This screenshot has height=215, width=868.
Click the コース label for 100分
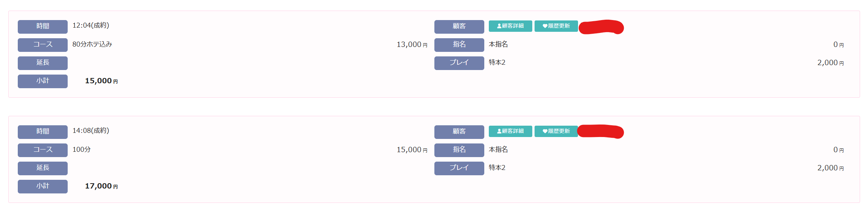click(x=43, y=150)
